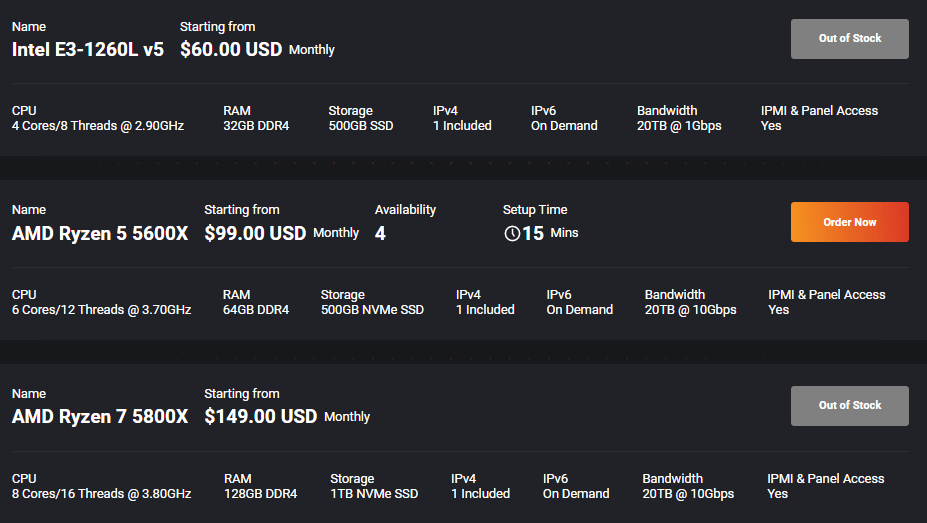This screenshot has width=927, height=523.
Task: Select the AMD Ryzen 7 5800X title
Action: (x=100, y=416)
